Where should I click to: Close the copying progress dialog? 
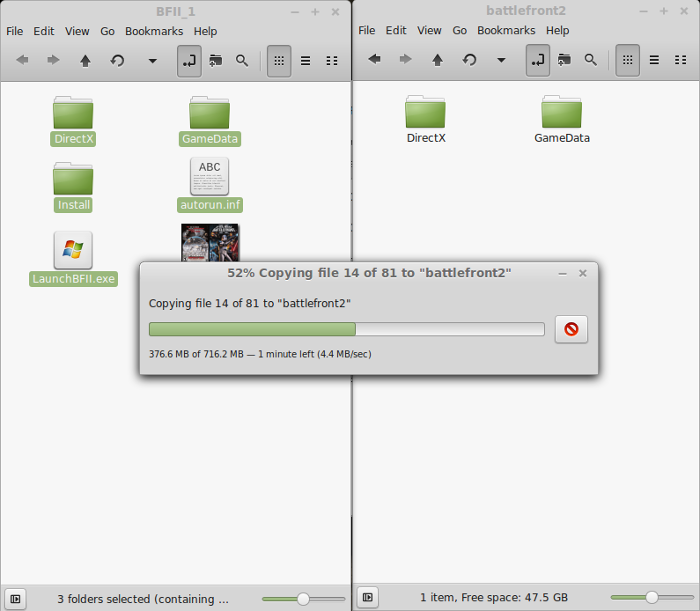[x=583, y=273]
